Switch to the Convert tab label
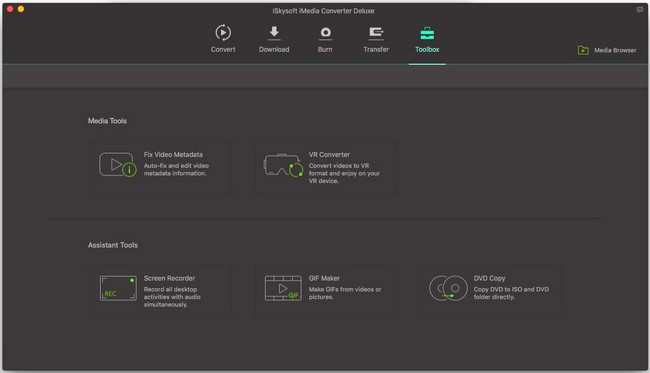Viewport: 650px width, 373px height. (223, 49)
